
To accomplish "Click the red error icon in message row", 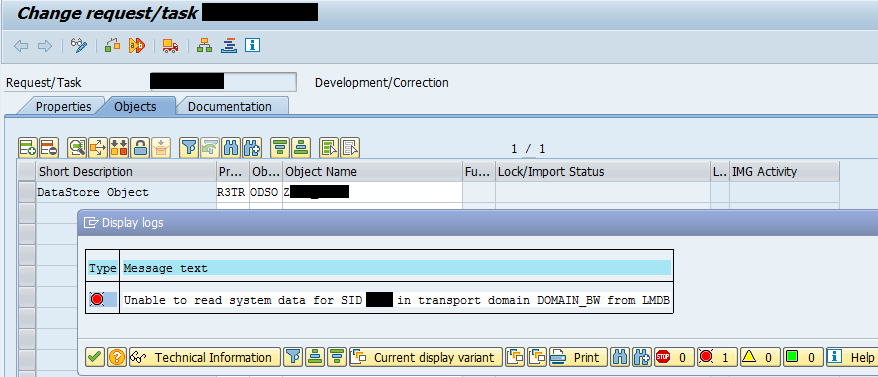I will (96, 300).
